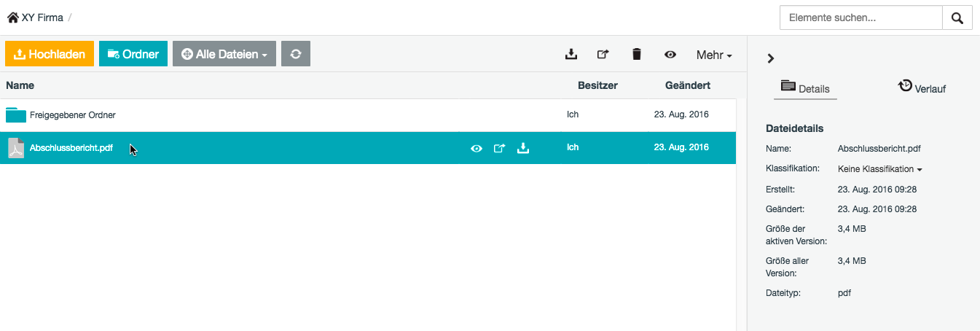Image resolution: width=980 pixels, height=331 pixels.
Task: Sort by the Besitzer column header
Action: click(597, 85)
